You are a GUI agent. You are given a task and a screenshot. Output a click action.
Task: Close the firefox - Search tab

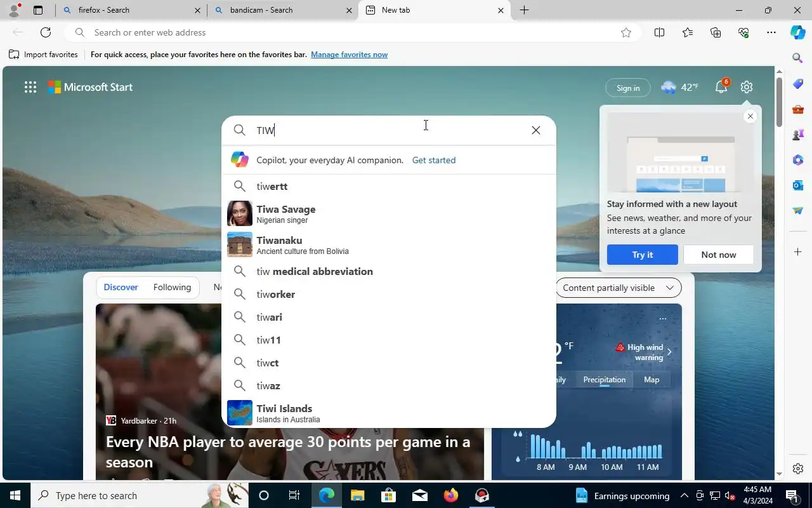197,10
